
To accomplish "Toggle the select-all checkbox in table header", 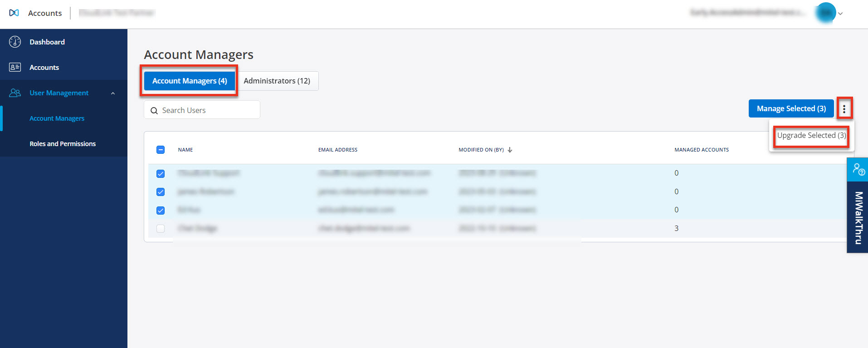I will 161,150.
